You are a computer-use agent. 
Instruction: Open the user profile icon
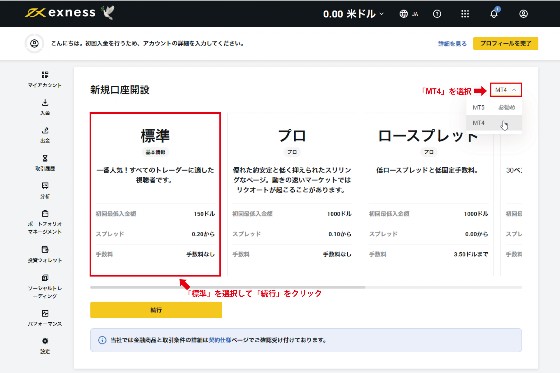coord(523,14)
